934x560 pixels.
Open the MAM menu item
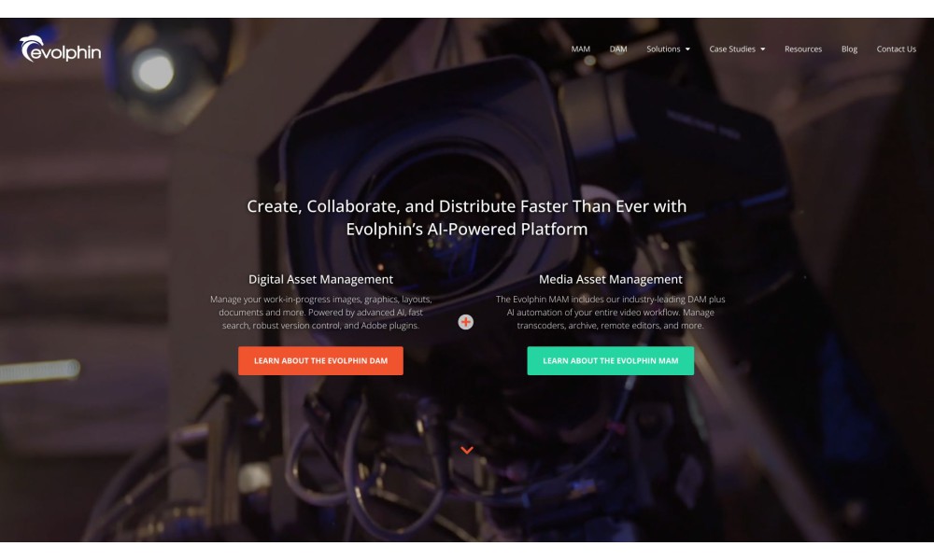[581, 49]
